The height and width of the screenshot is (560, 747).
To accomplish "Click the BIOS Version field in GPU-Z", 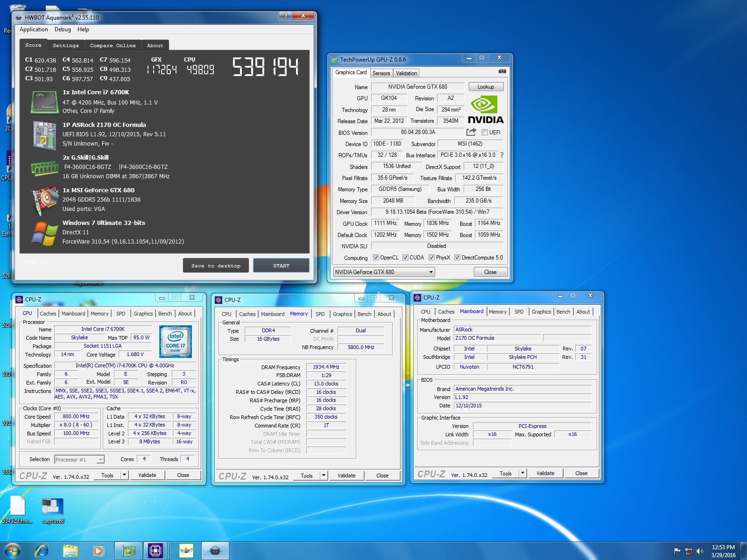I will [x=418, y=132].
